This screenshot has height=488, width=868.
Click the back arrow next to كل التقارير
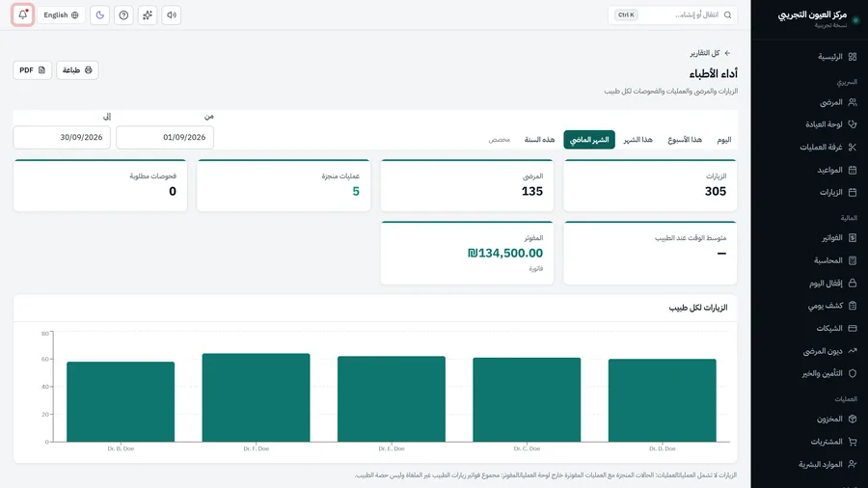(x=727, y=53)
